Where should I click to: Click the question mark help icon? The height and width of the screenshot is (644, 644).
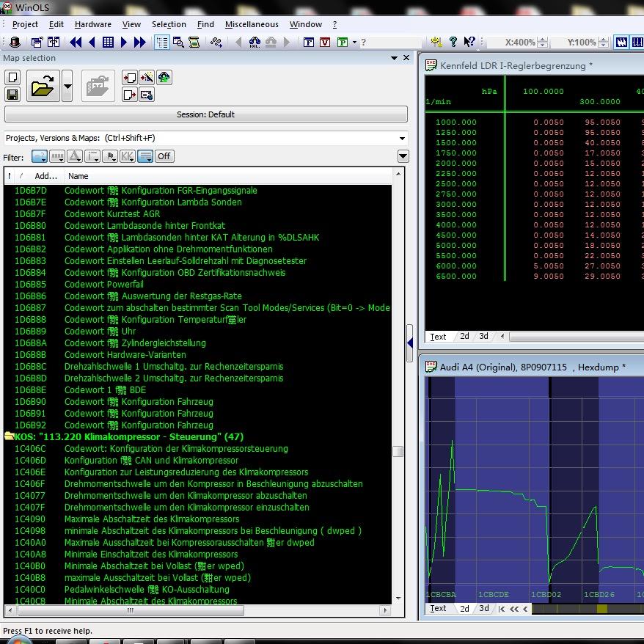(x=453, y=43)
